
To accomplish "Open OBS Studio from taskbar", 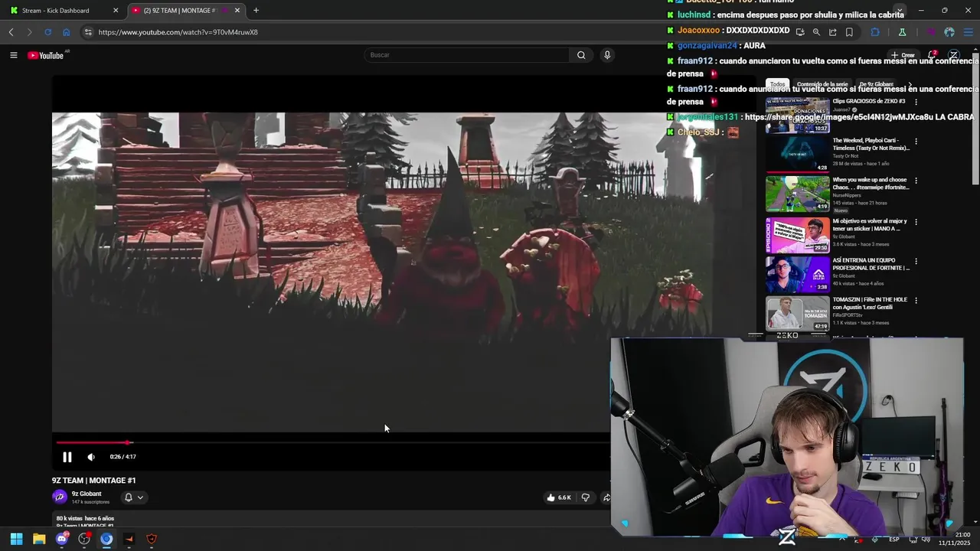I will click(84, 539).
